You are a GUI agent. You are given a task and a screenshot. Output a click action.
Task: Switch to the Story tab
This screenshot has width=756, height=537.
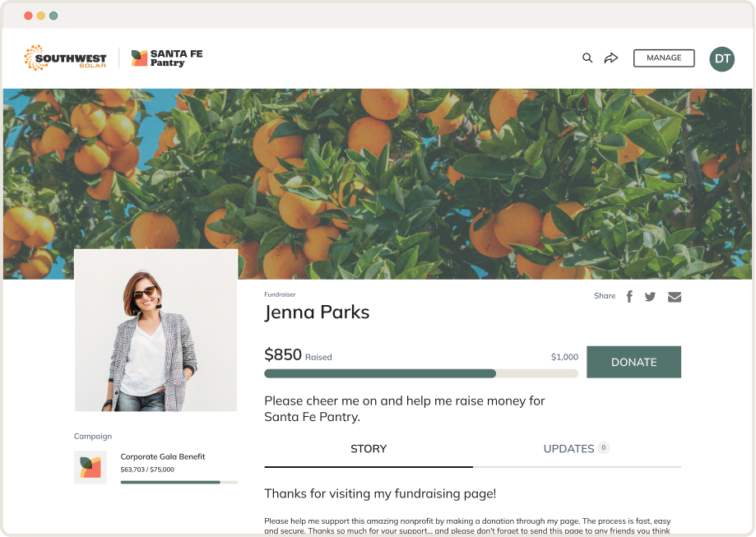click(x=369, y=449)
